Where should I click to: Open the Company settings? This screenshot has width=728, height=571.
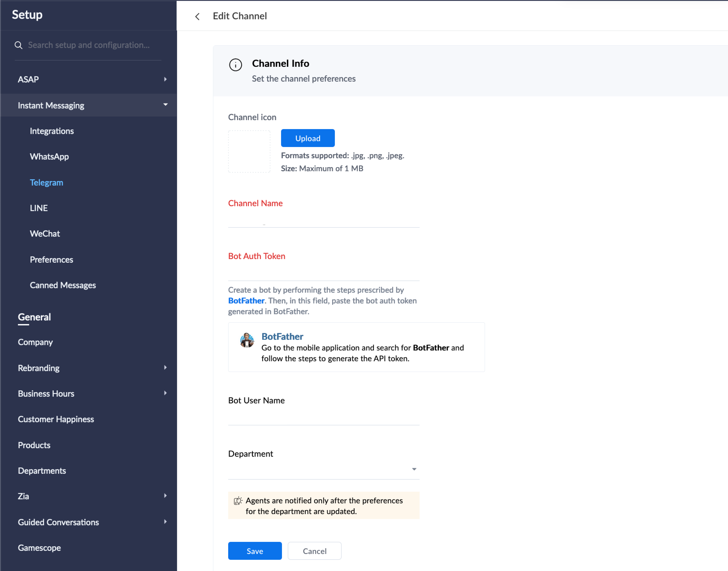coord(35,342)
